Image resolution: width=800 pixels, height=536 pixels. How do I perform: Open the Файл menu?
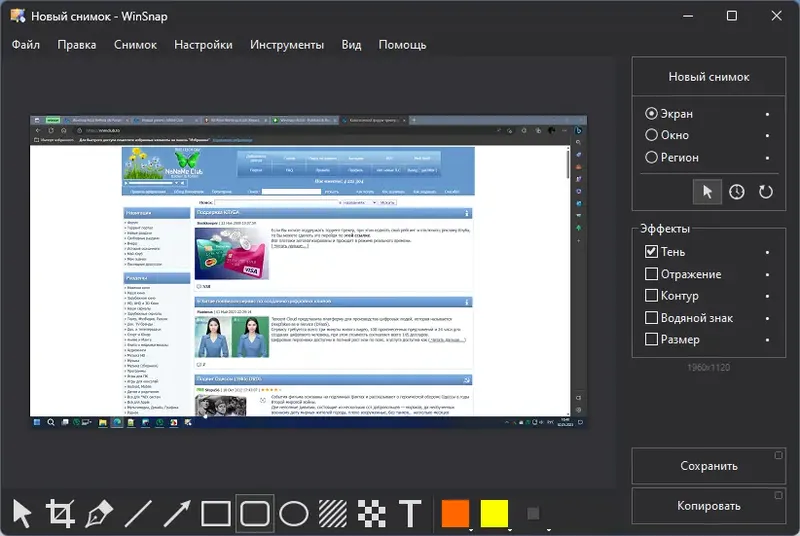coord(26,45)
